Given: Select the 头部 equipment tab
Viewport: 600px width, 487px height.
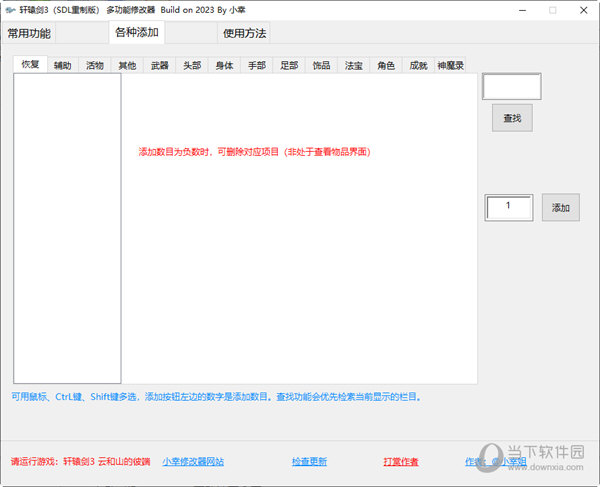Looking at the screenshot, I should tap(192, 65).
